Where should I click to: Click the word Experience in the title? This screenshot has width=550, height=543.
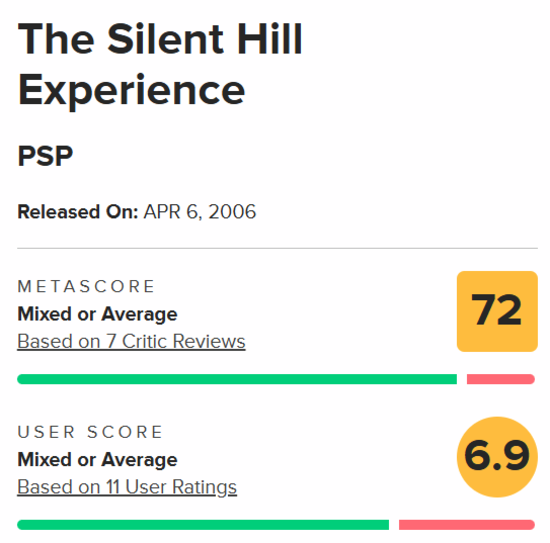[x=131, y=90]
